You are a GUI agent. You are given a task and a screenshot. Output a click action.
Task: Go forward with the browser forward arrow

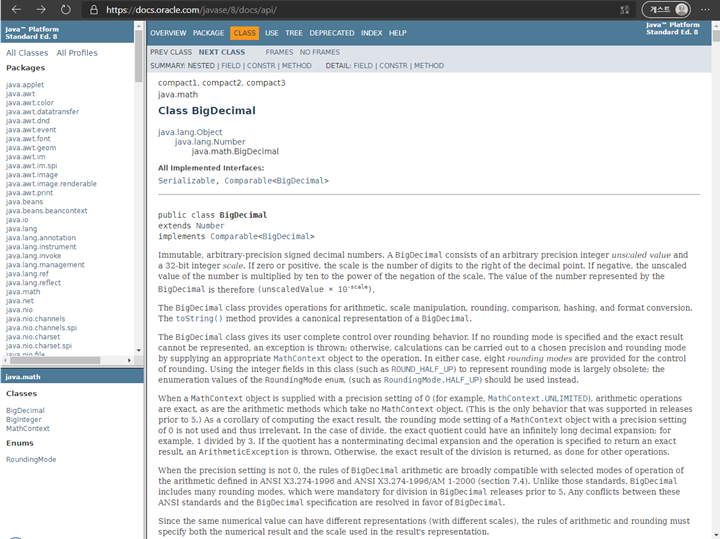click(x=41, y=10)
